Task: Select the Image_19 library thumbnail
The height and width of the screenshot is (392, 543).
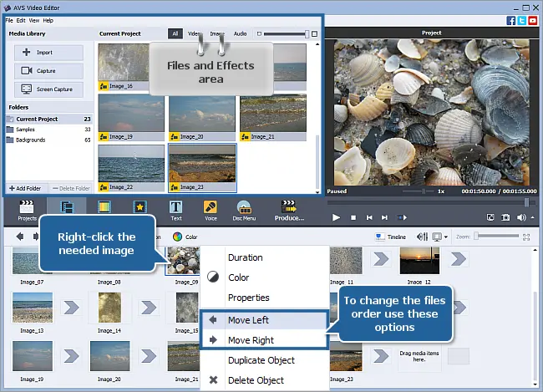Action: pyautogui.click(x=131, y=118)
